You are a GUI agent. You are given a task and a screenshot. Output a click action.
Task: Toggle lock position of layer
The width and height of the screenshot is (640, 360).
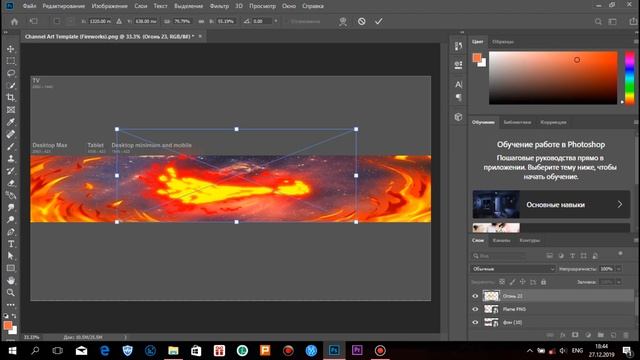tap(522, 282)
